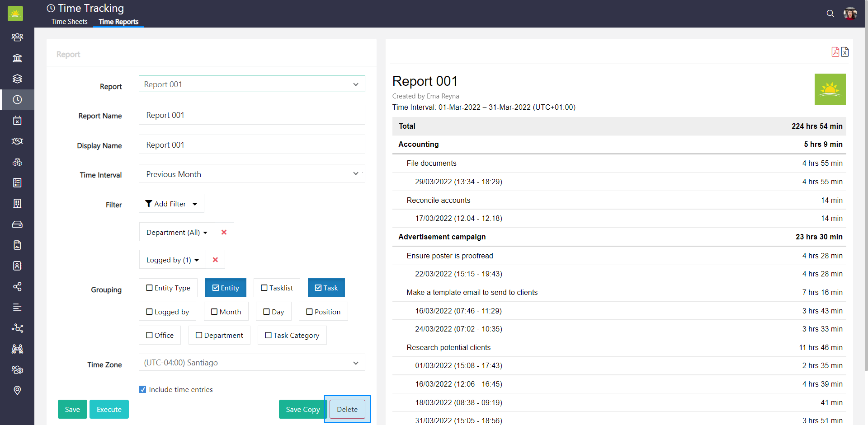Open the Add Filter dropdown
Screen dimensions: 868x425
click(171, 204)
